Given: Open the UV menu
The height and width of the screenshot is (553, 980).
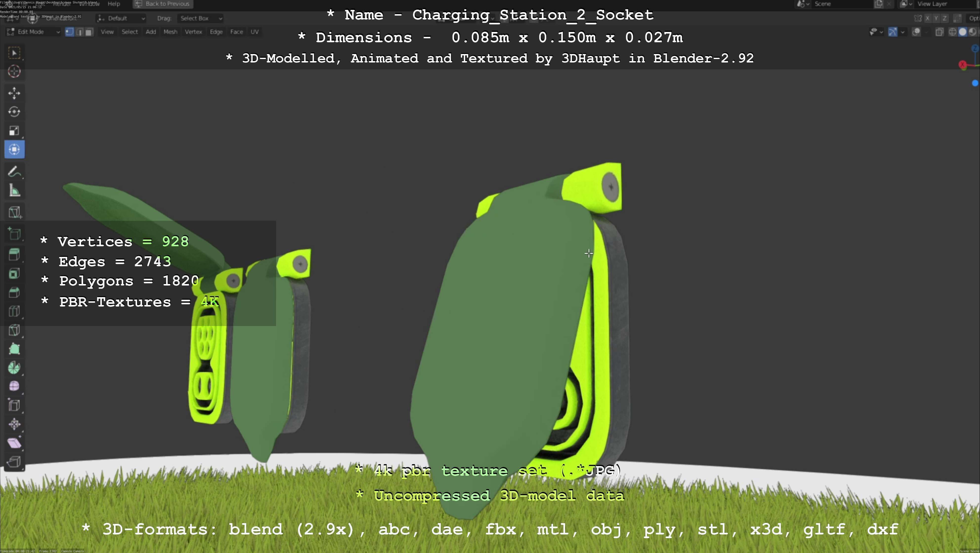Looking at the screenshot, I should tap(255, 32).
